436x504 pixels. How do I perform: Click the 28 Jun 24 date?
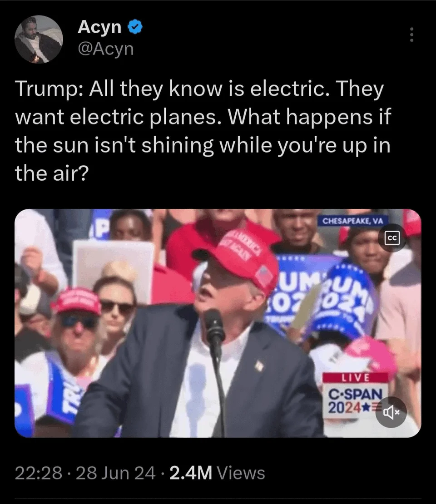click(x=115, y=473)
